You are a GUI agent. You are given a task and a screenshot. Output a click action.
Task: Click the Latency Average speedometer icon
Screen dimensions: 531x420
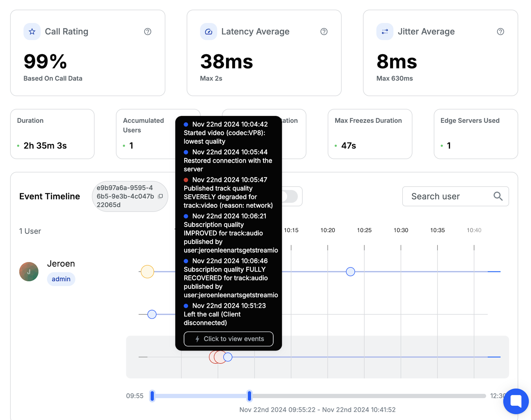point(208,31)
